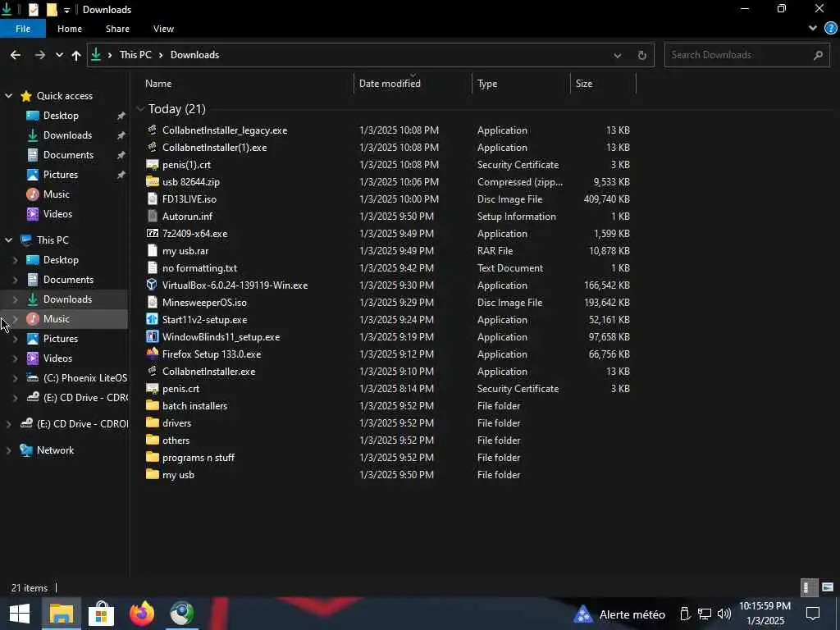Viewport: 840px width, 630px height.
Task: Switch to the View ribbon tab
Action: click(x=163, y=29)
